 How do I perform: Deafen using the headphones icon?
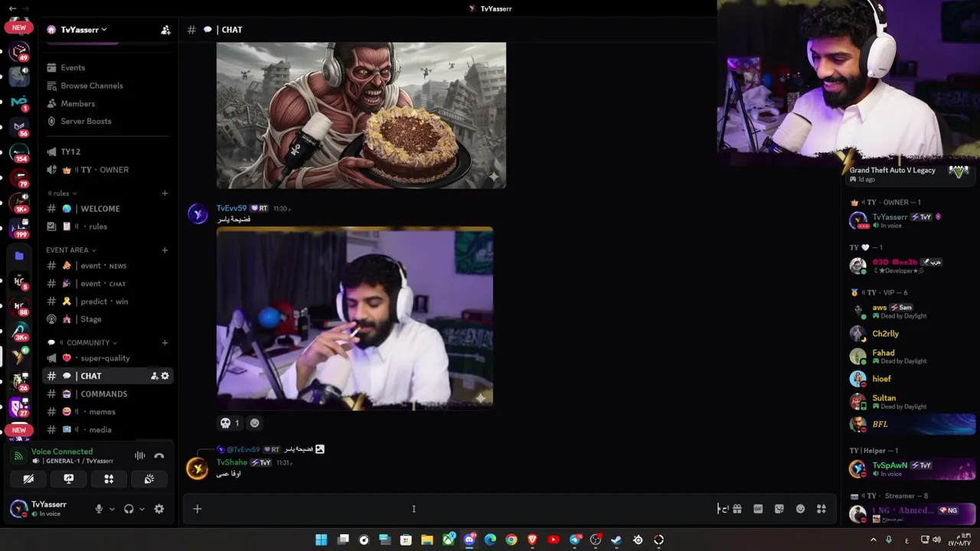[x=129, y=509]
